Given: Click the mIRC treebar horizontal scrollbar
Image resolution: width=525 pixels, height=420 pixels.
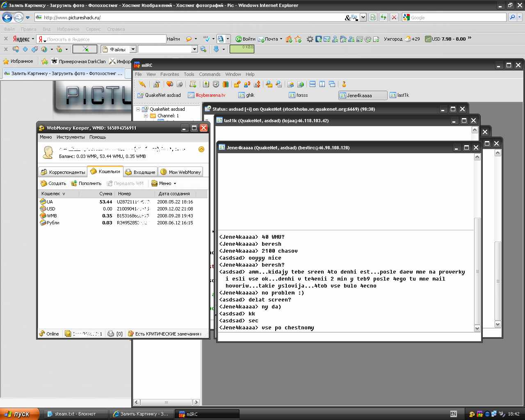Looking at the screenshot, I should [x=167, y=402].
